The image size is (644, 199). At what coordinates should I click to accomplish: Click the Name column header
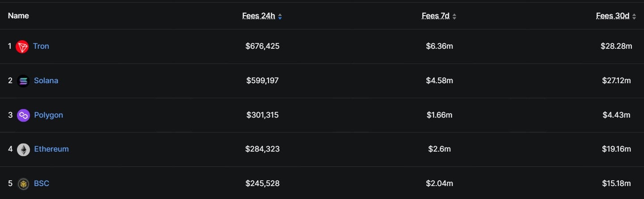[18, 16]
